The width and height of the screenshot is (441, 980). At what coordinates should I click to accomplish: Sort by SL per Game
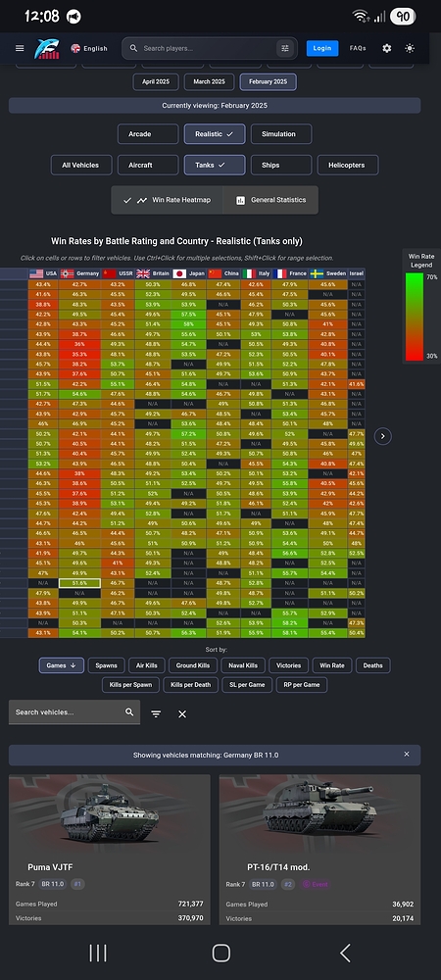[x=247, y=685]
